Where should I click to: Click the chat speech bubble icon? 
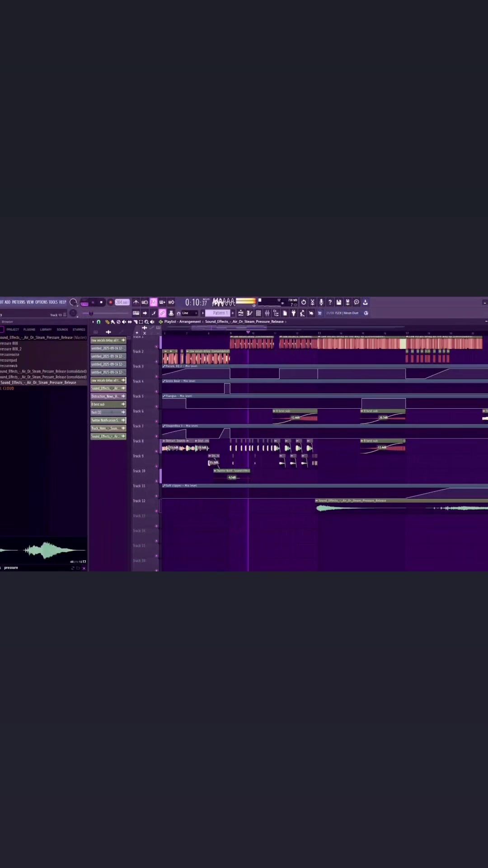[x=357, y=302]
